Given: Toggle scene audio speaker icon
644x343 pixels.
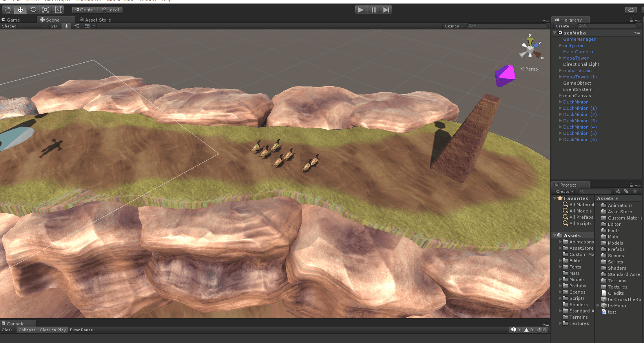Looking at the screenshot, I should [x=77, y=26].
